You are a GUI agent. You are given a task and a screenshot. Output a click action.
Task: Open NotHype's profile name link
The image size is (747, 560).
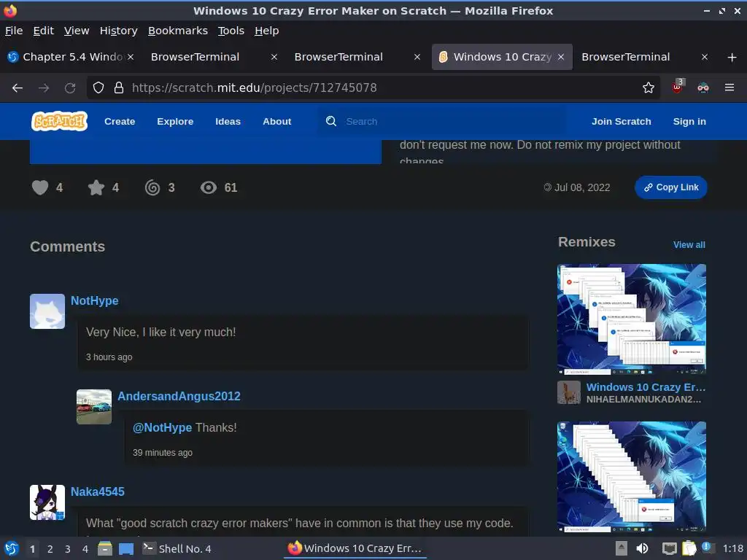pos(94,301)
